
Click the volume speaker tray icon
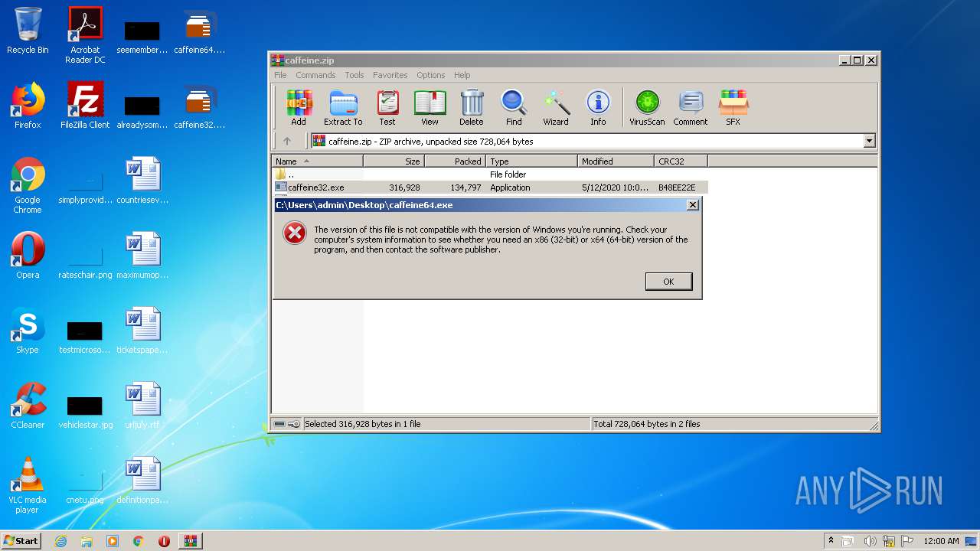870,541
